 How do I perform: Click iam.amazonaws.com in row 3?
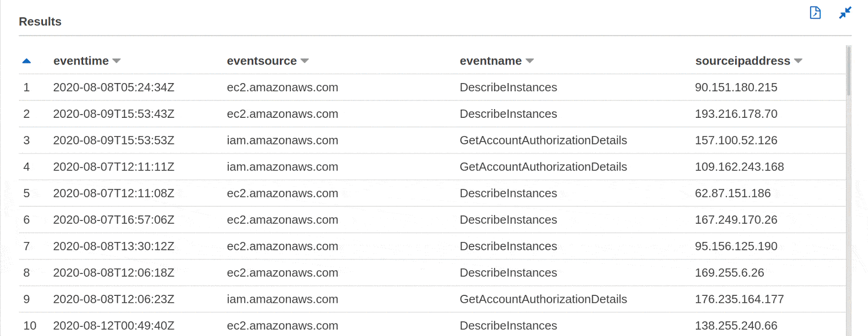point(283,141)
